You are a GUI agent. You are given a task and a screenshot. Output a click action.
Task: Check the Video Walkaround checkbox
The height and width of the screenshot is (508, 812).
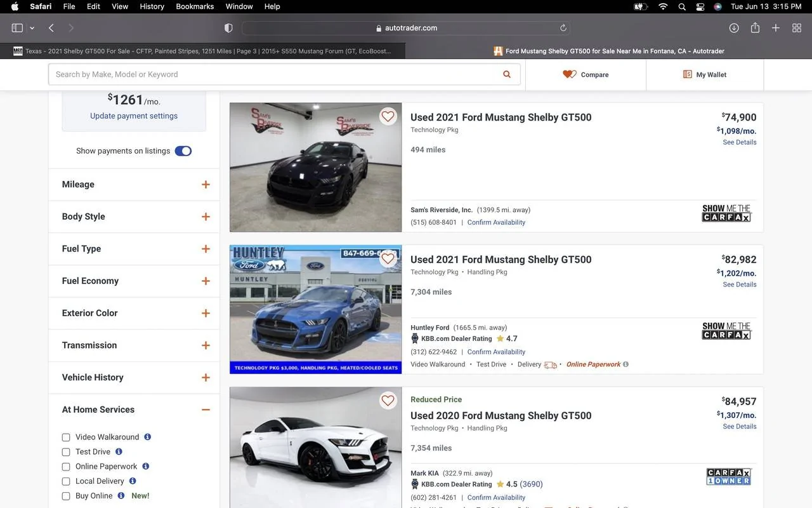tap(66, 438)
